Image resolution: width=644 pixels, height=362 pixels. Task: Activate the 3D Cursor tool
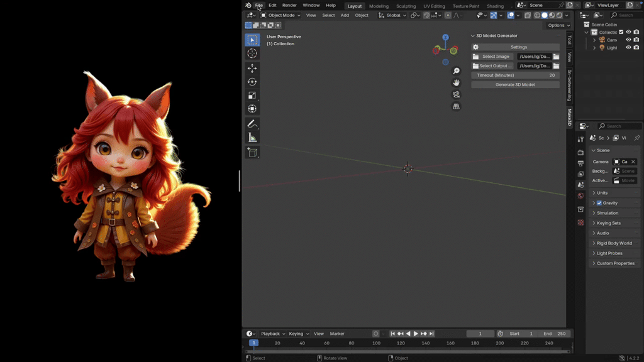point(252,53)
